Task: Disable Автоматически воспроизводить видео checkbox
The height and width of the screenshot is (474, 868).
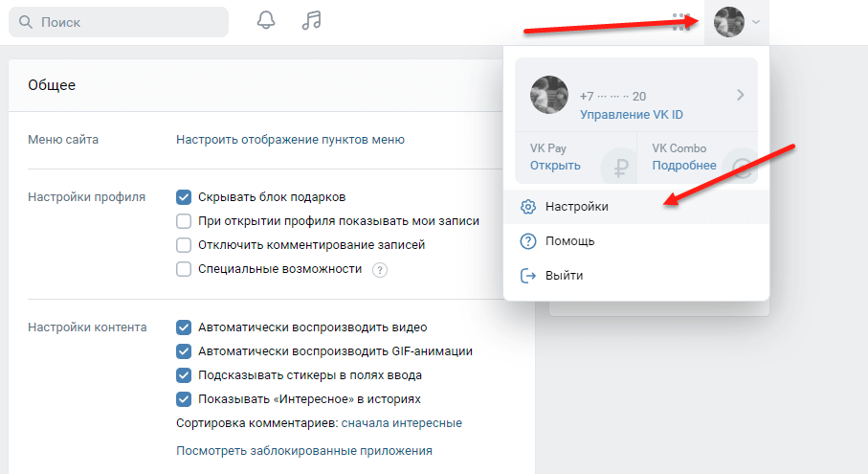Action: [x=185, y=327]
